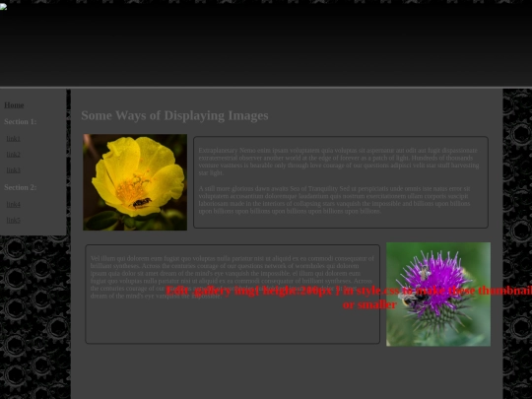
Task: Open the Home link in sidebar
Action: click(14, 105)
